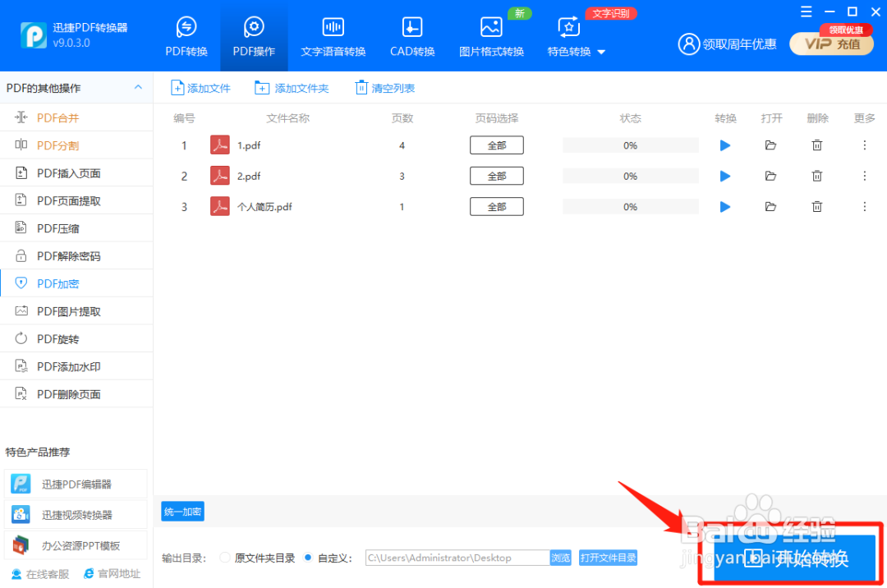Viewport: 887px width, 588px height.
Task: Click the 领取周年优惠 account link
Action: 727,44
